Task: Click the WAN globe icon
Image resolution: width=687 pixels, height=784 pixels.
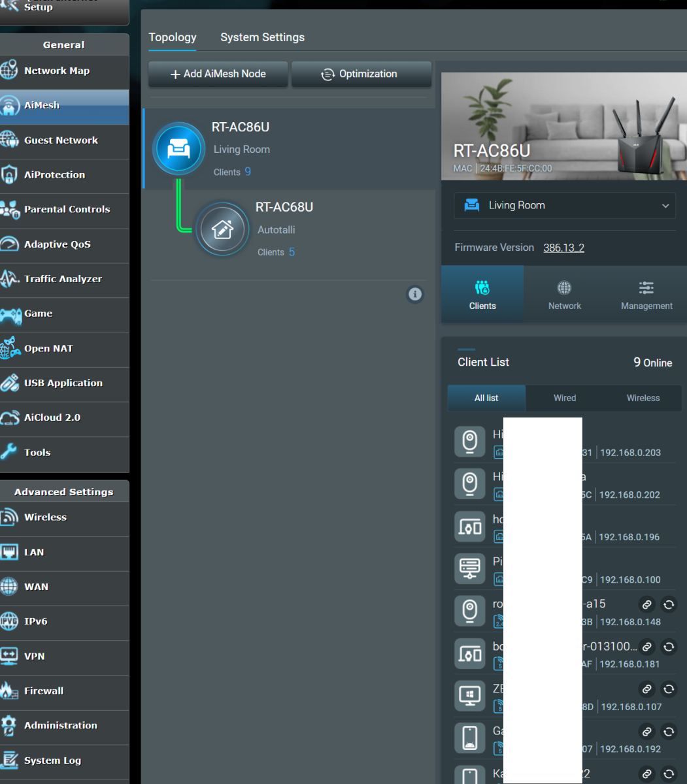Action: tap(9, 587)
